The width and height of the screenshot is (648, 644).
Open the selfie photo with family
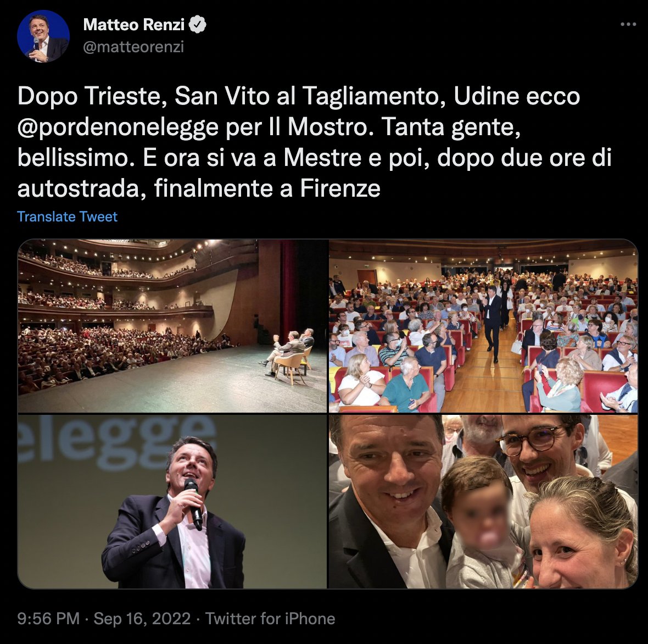[483, 502]
